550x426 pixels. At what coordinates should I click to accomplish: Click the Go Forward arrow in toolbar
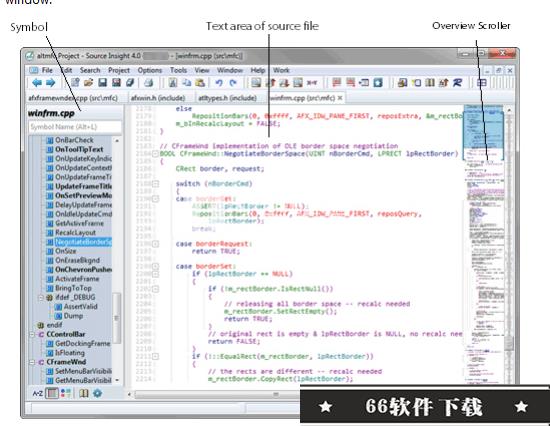[51, 83]
